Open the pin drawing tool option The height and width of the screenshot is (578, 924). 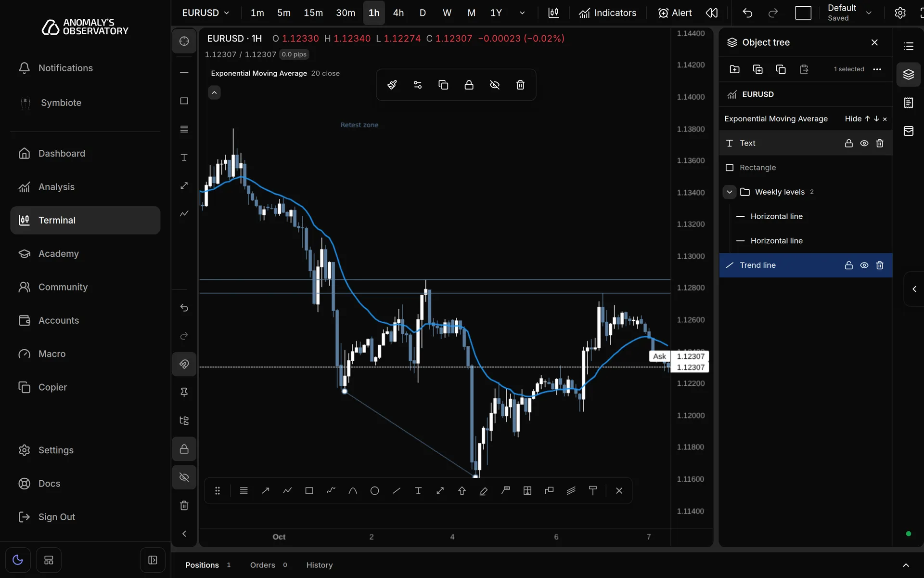[184, 392]
